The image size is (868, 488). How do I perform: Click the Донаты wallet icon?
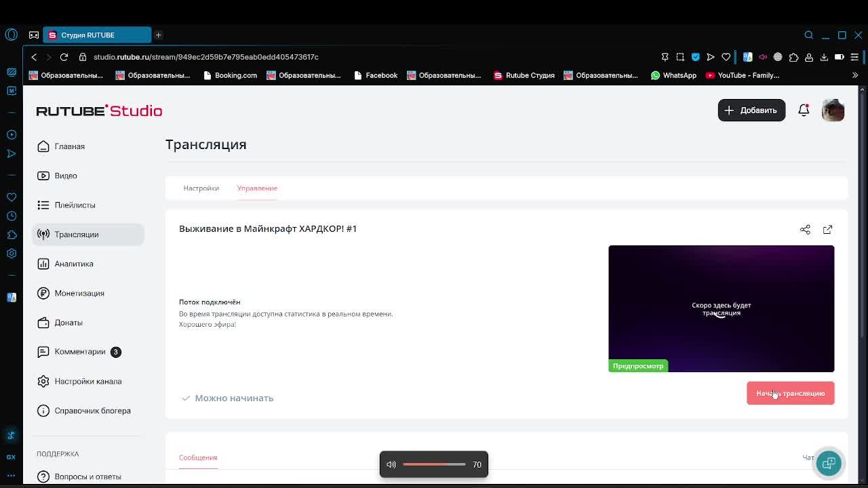pyautogui.click(x=43, y=323)
